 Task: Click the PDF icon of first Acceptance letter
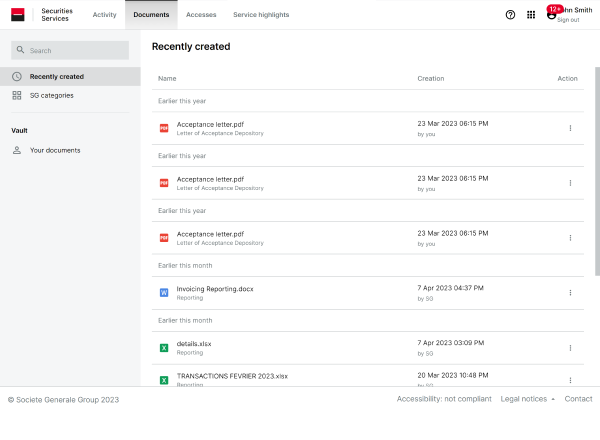click(x=164, y=128)
